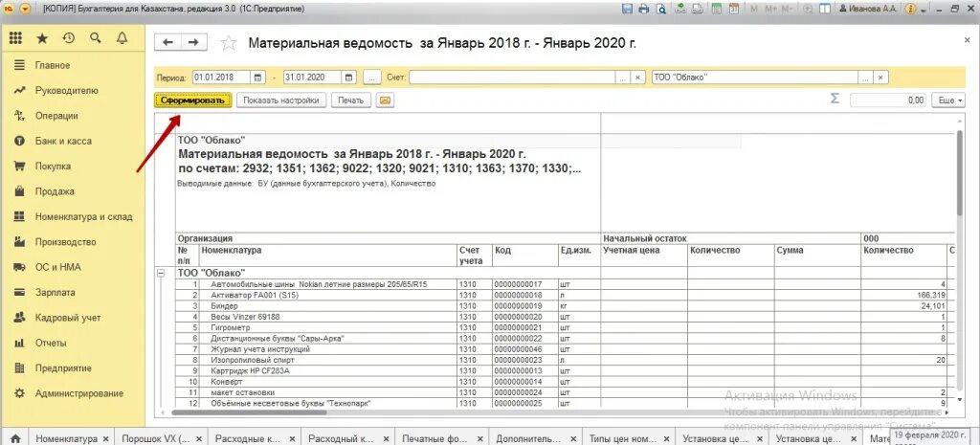
Task: Switch to the Типы цен ном... tab
Action: point(622,438)
